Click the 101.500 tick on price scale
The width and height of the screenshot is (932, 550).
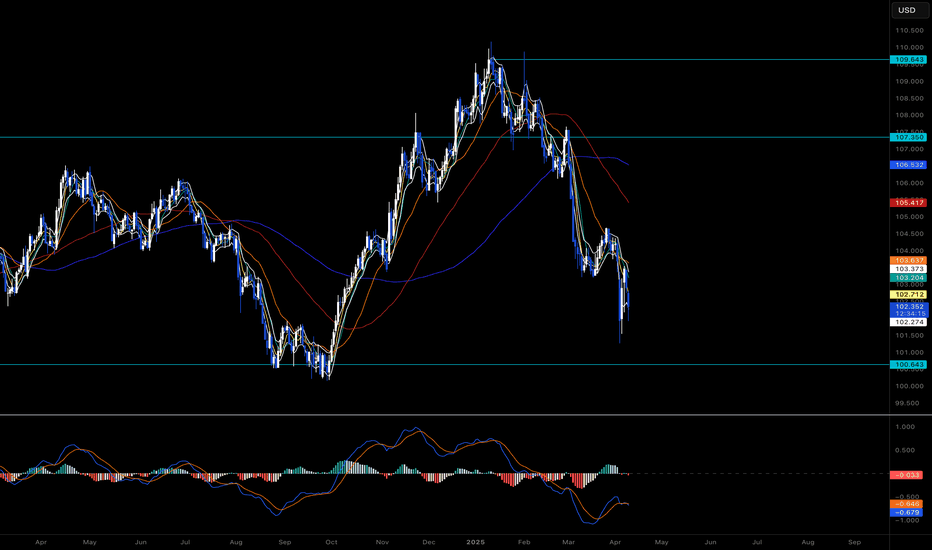click(909, 336)
